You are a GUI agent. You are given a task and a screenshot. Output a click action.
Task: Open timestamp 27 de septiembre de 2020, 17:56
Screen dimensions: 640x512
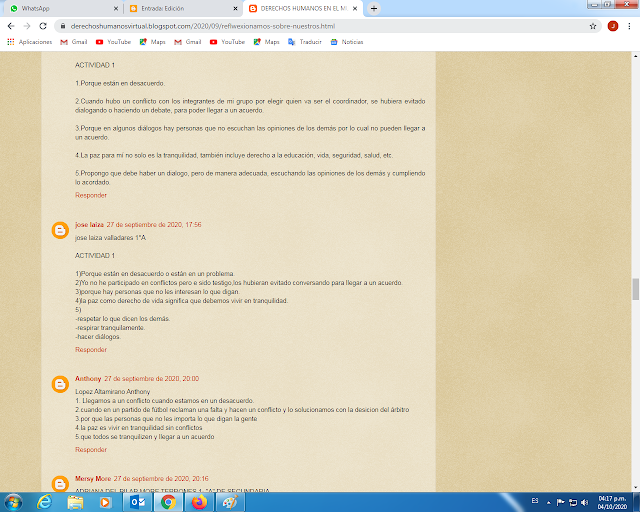coord(154,225)
